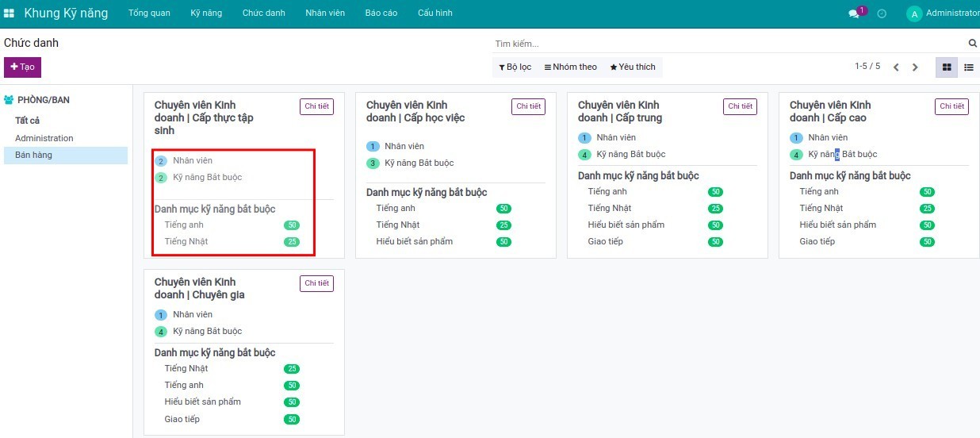Open the Báo cáo menu
Viewport: 980px width, 438px height.
point(381,13)
